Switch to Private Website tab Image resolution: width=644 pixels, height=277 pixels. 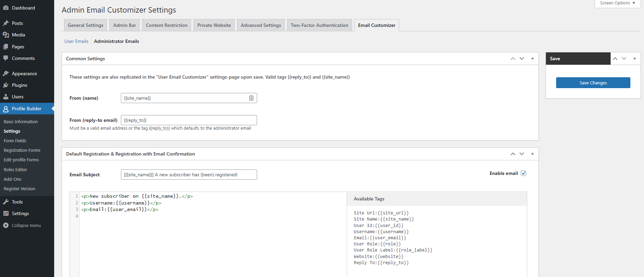(214, 25)
